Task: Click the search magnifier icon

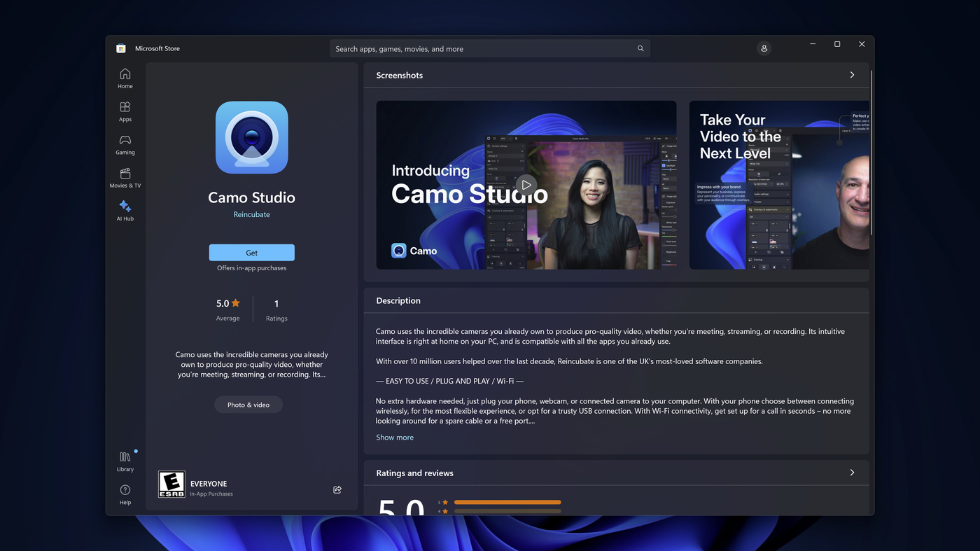Action: [x=640, y=49]
